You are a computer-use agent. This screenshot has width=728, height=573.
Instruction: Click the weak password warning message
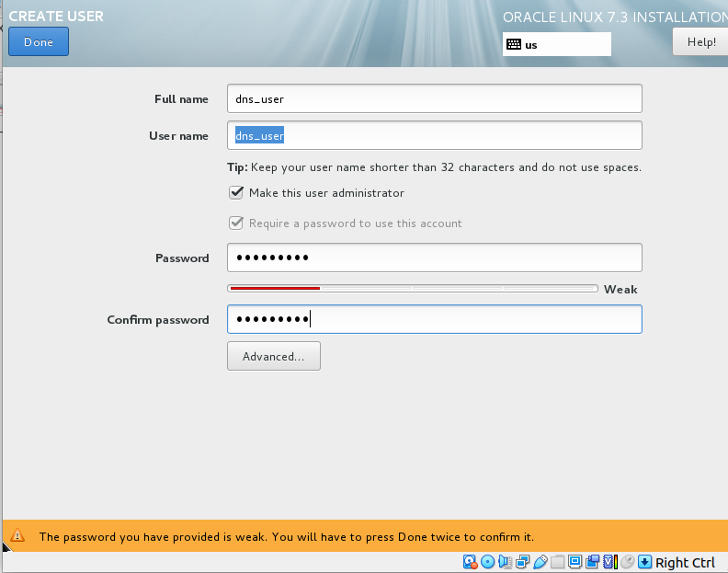287,537
